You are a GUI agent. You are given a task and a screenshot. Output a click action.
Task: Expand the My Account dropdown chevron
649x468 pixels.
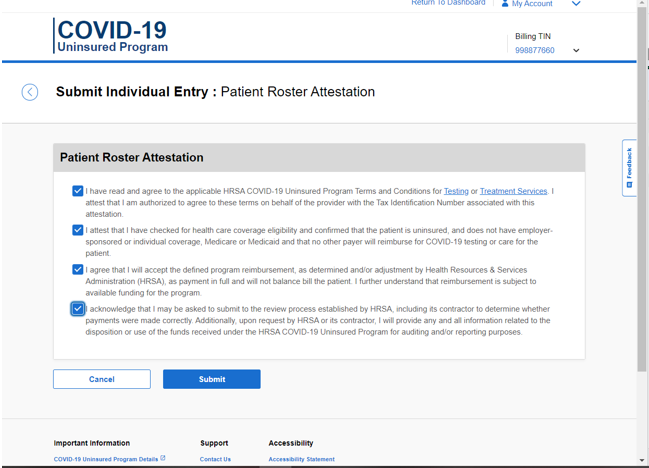[x=576, y=4]
